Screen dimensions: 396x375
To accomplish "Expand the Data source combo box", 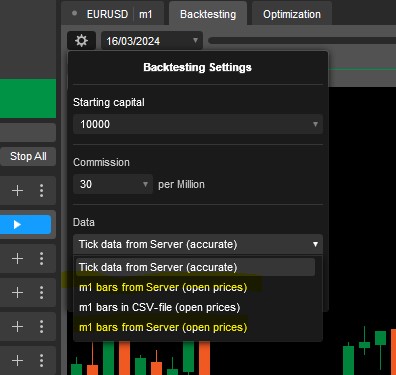I will 198,244.
